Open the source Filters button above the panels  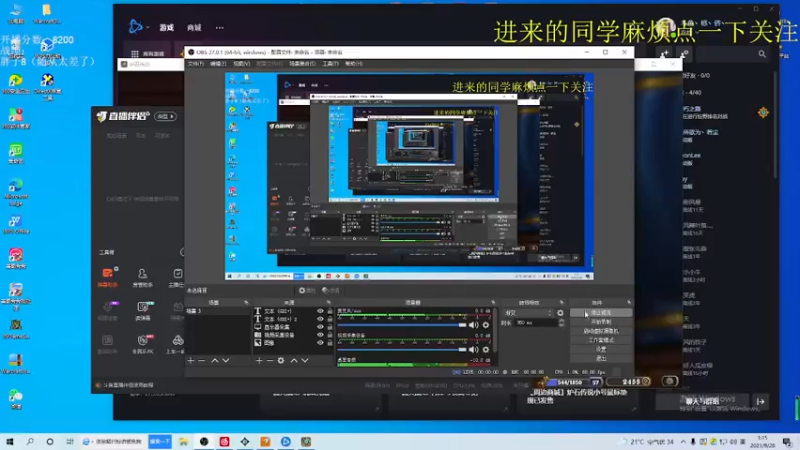331,290
